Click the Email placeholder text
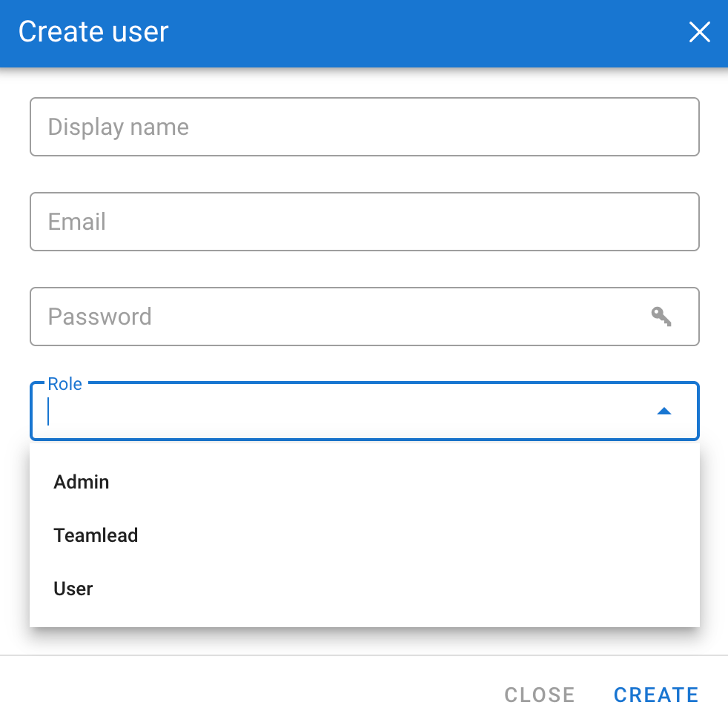The height and width of the screenshot is (725, 728). 77,222
